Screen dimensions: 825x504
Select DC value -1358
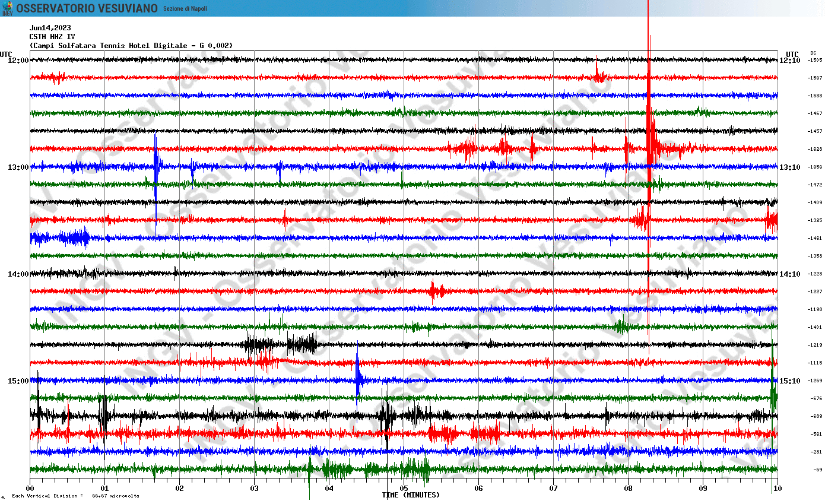pos(814,256)
